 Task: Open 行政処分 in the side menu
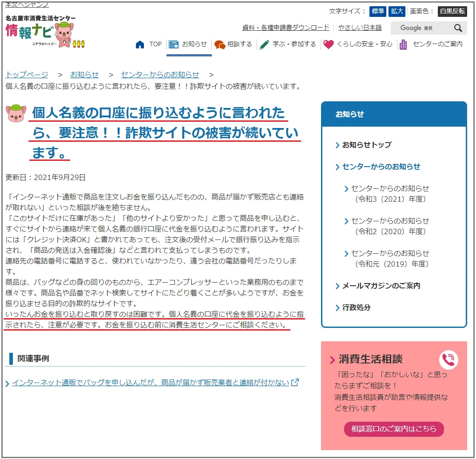(356, 307)
